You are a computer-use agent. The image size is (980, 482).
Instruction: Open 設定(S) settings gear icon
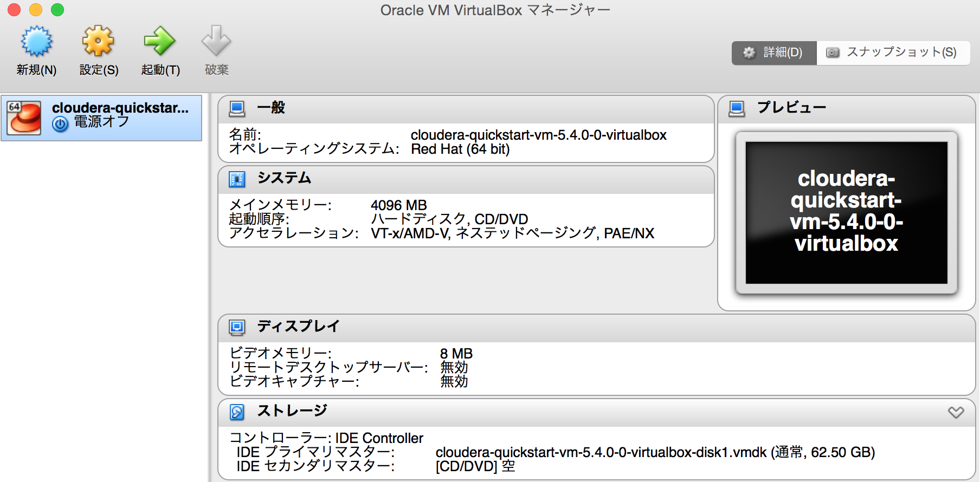(98, 41)
